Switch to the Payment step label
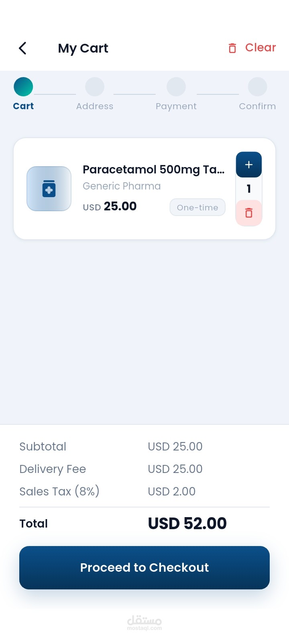The width and height of the screenshot is (289, 644). click(176, 106)
